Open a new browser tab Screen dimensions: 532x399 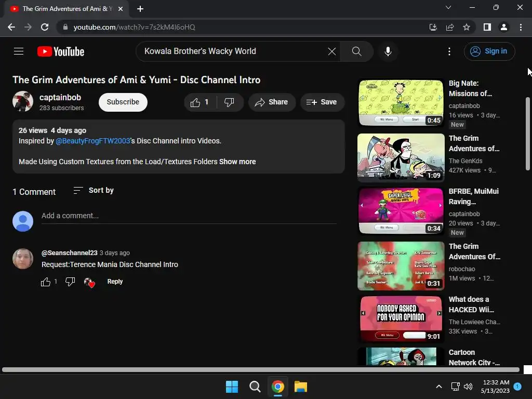tap(140, 9)
